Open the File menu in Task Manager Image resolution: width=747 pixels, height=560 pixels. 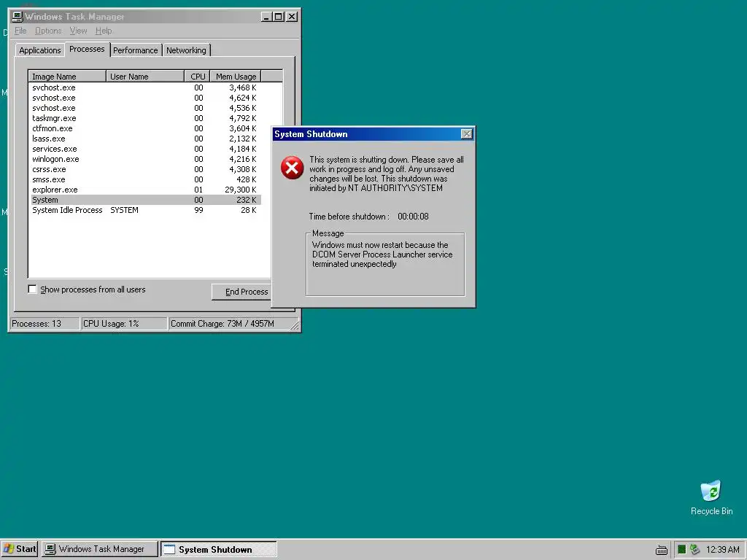point(20,31)
